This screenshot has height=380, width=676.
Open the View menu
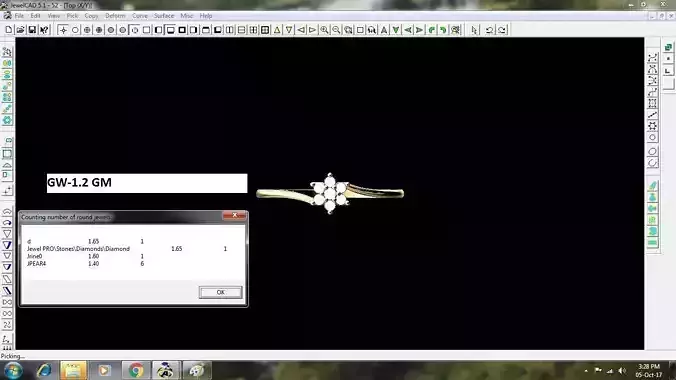coord(53,16)
